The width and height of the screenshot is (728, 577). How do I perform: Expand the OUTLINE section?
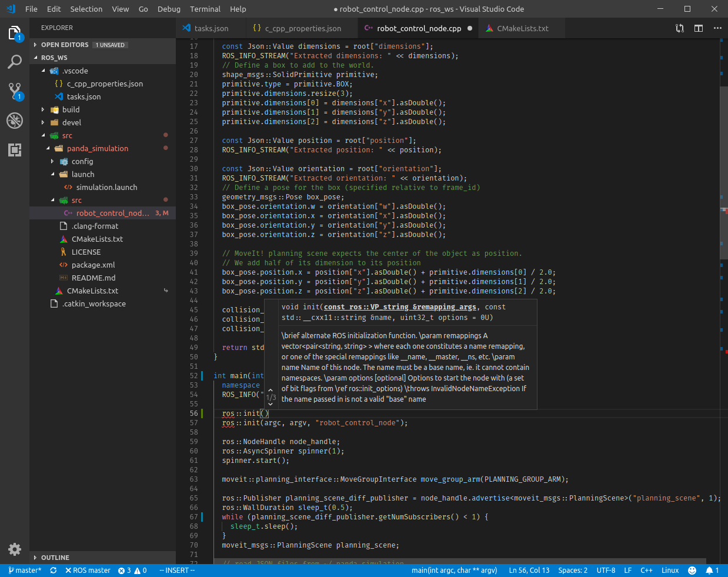[x=102, y=558]
